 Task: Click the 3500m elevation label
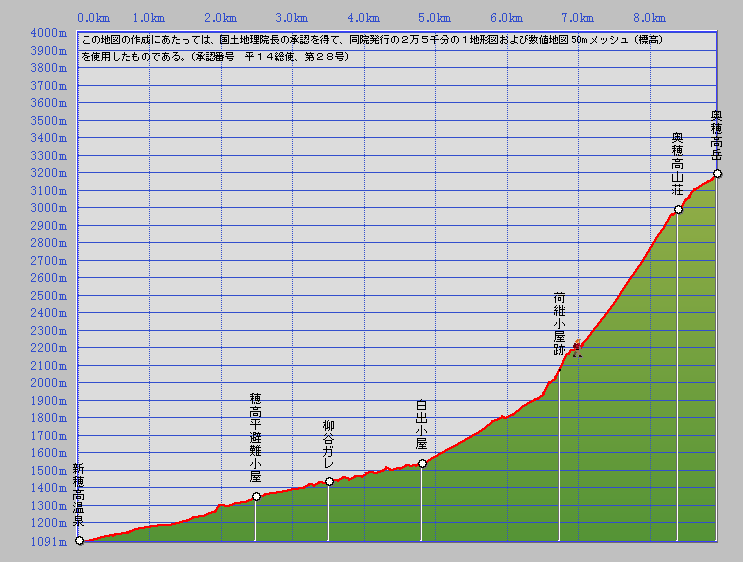pos(49,120)
